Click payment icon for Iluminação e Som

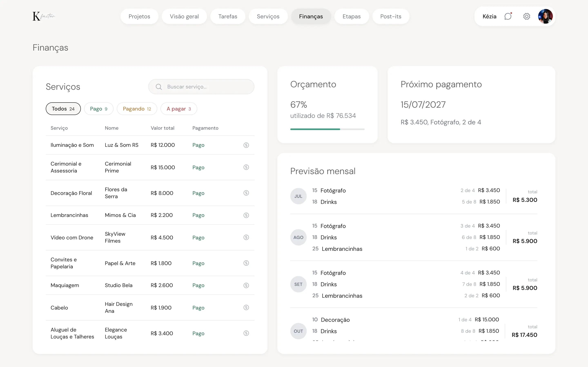pos(246,145)
